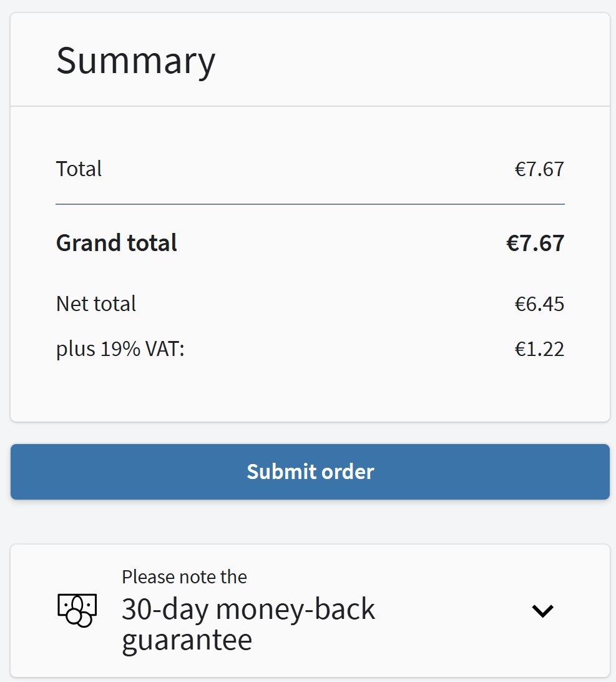This screenshot has width=616, height=682.
Task: Click the Grand total label
Action: pyautogui.click(x=117, y=242)
